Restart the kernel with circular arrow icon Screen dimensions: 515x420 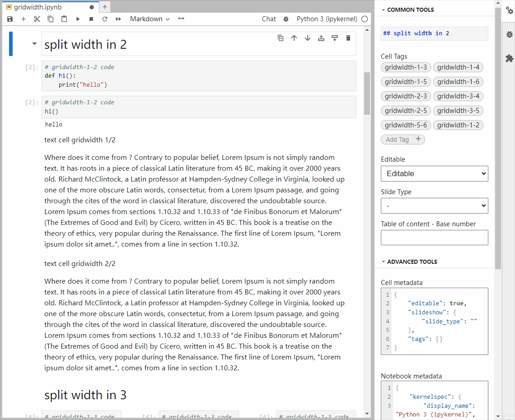point(105,19)
